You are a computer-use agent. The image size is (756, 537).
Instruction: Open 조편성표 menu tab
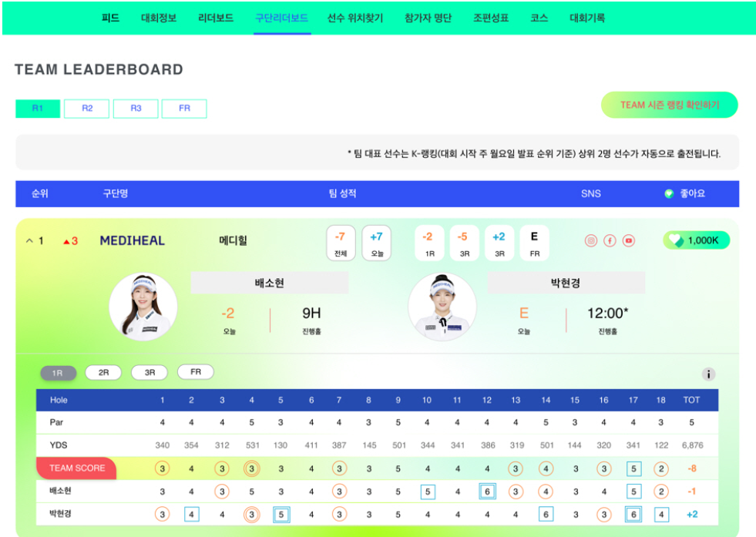(x=491, y=18)
